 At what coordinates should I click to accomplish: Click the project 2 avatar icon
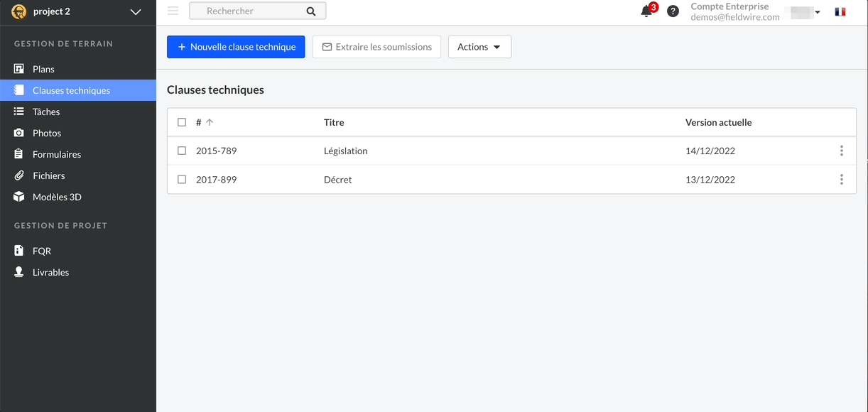(19, 11)
